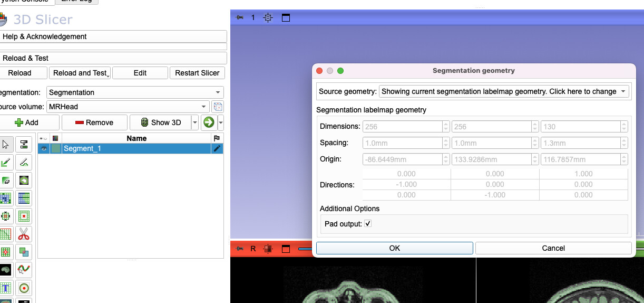Screen dimensions: 644x303
Task: Select the Level tracing effect icon
Action: coord(24,181)
